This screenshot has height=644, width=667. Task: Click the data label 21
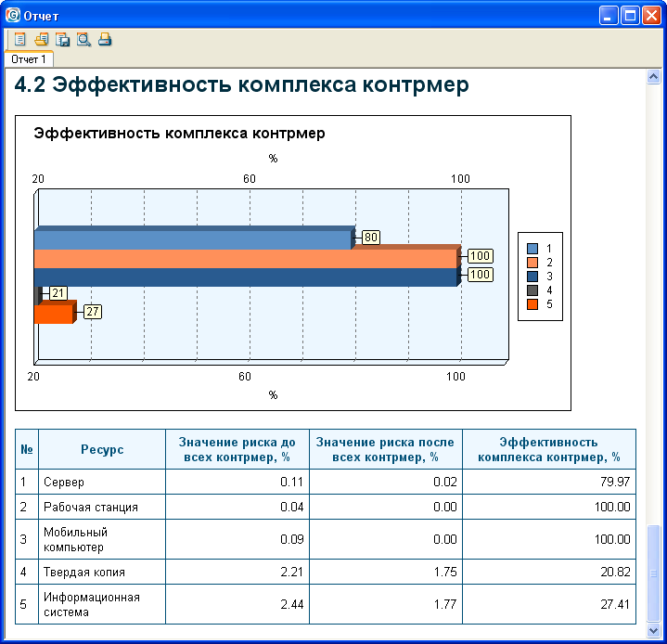pos(58,293)
